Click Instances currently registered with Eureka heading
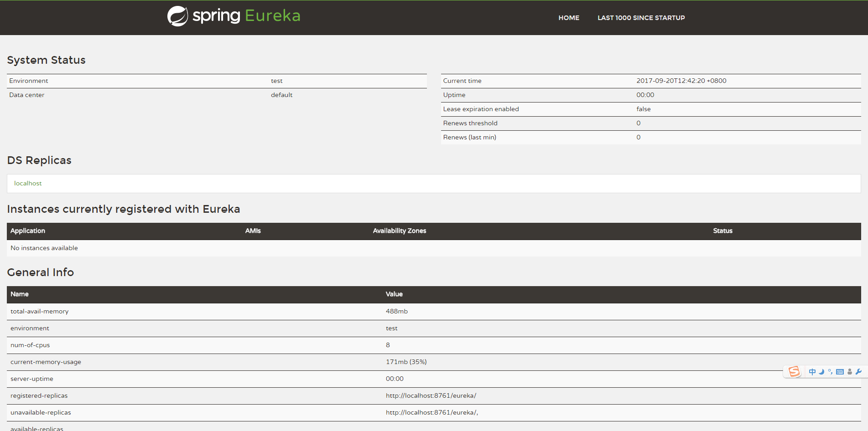Image resolution: width=868 pixels, height=431 pixels. tap(124, 209)
